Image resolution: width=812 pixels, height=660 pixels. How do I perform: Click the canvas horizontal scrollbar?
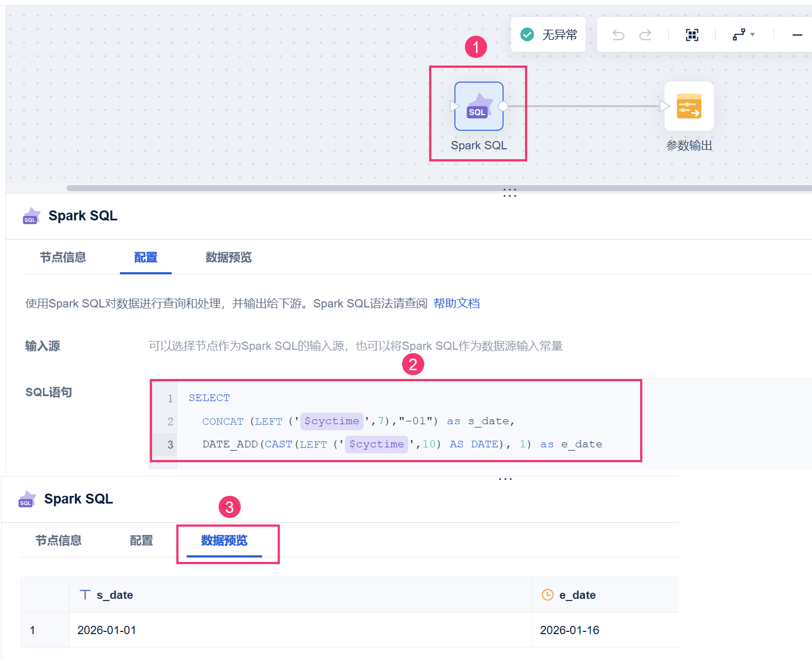439,188
